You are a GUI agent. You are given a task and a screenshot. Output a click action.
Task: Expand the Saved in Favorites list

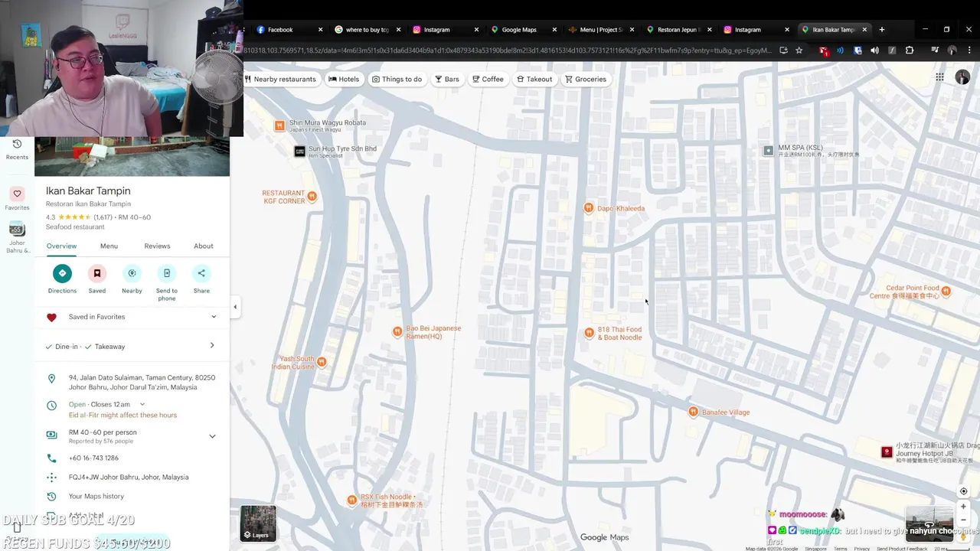[x=214, y=317]
